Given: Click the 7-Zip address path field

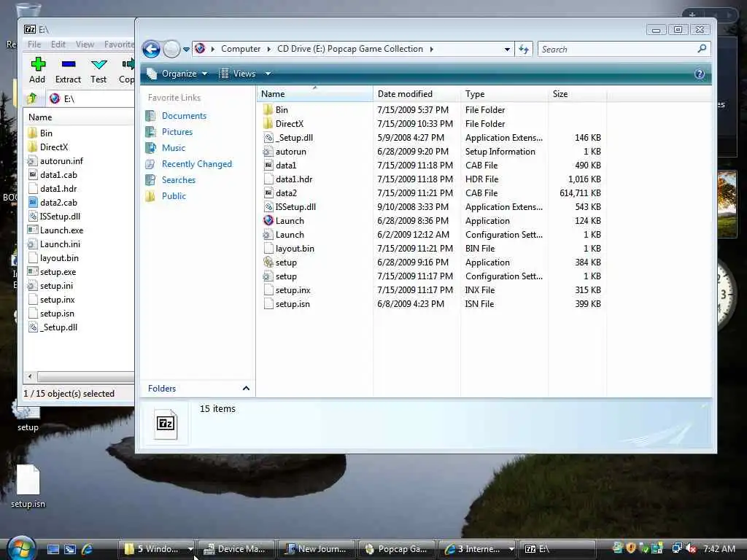Looking at the screenshot, I should [91, 98].
